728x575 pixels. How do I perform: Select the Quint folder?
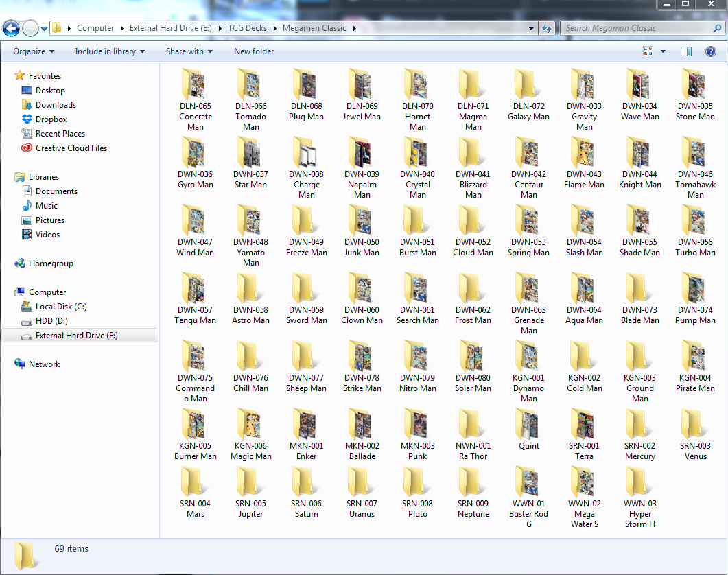(x=529, y=429)
